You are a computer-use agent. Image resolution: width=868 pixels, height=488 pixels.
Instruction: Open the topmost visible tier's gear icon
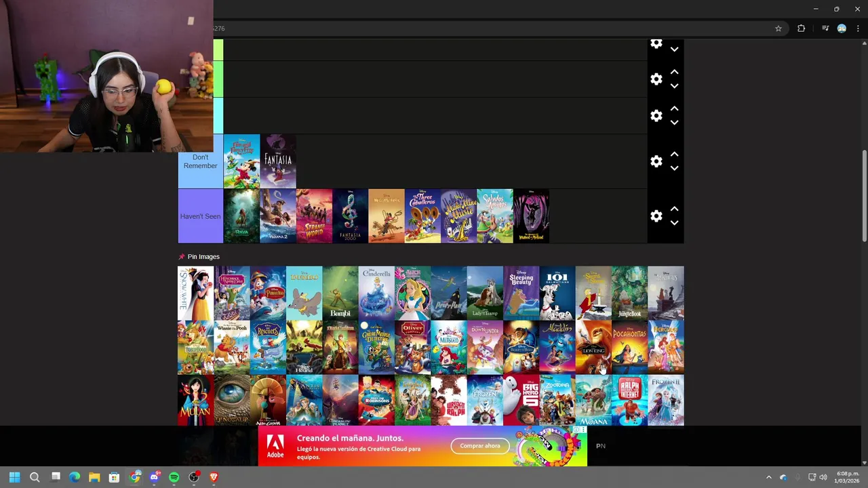coord(656,44)
